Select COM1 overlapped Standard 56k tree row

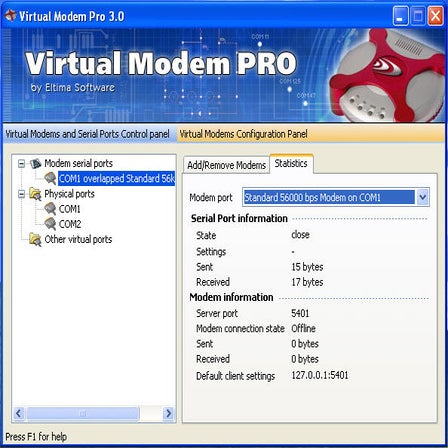point(116,179)
